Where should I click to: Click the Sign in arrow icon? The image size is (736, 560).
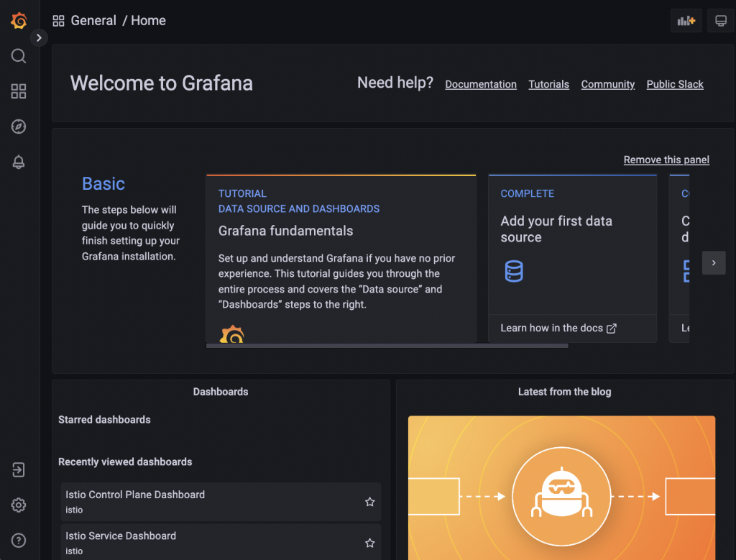(18, 470)
